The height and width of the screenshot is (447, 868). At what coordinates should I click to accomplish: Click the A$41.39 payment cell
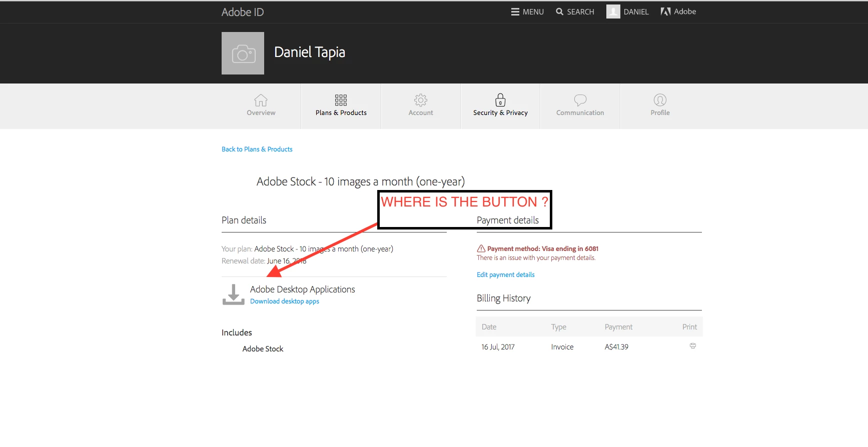[x=616, y=346]
